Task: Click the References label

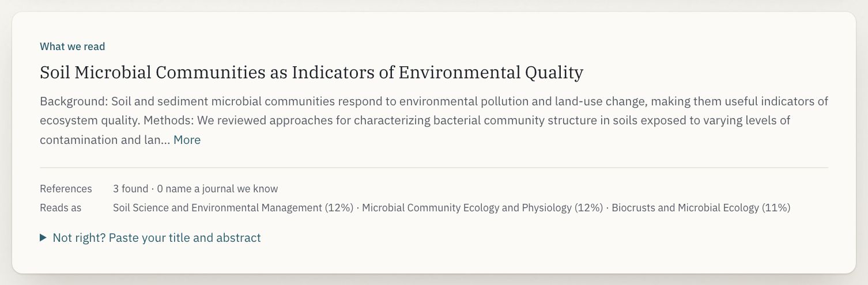Action: click(66, 189)
